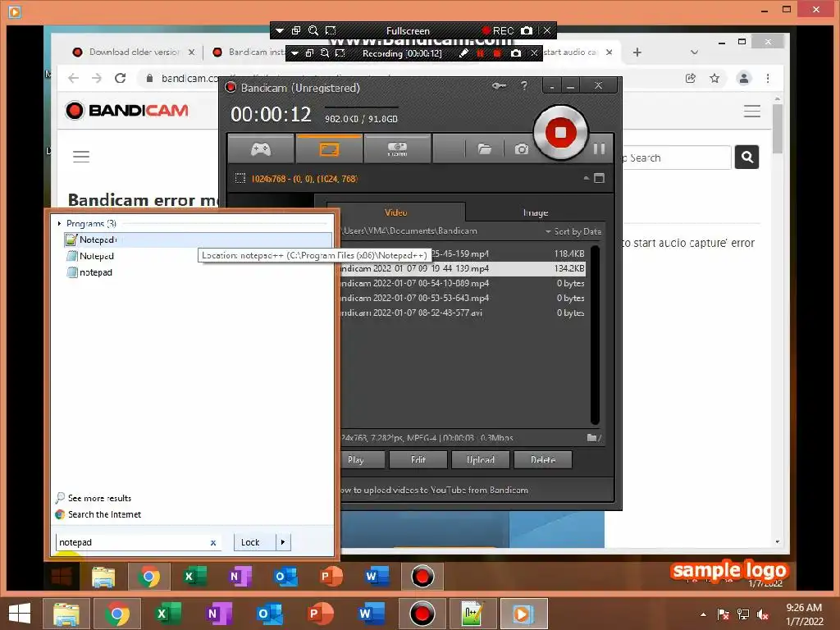Screen dimensions: 840x630
Task: Select Game Recording mode gamepad icon
Action: pos(261,149)
